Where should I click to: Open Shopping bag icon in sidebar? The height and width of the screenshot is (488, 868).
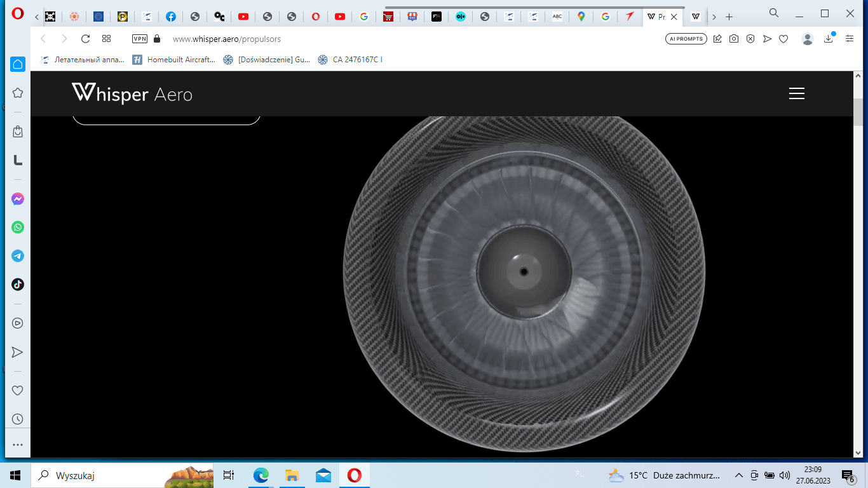pyautogui.click(x=18, y=132)
